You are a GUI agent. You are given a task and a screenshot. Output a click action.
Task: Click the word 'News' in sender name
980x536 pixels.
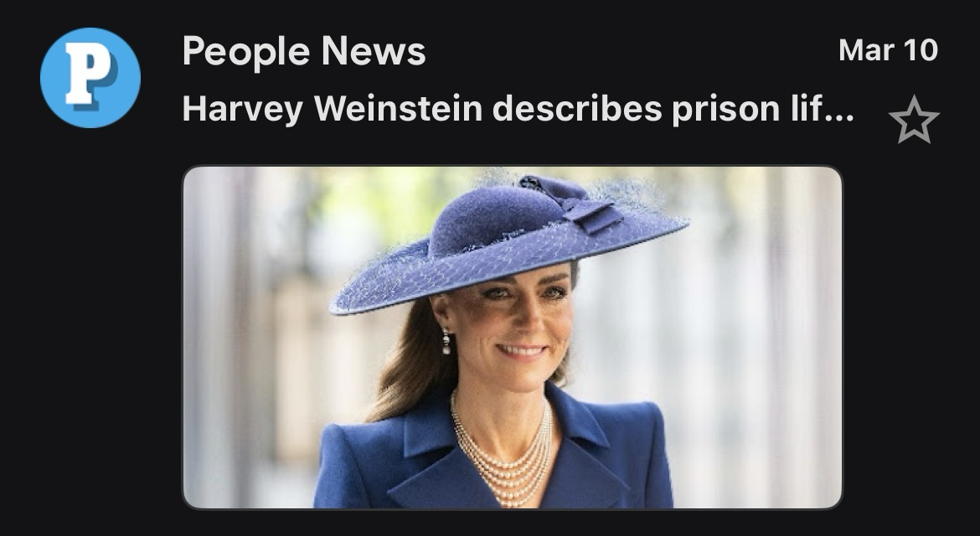click(x=373, y=50)
